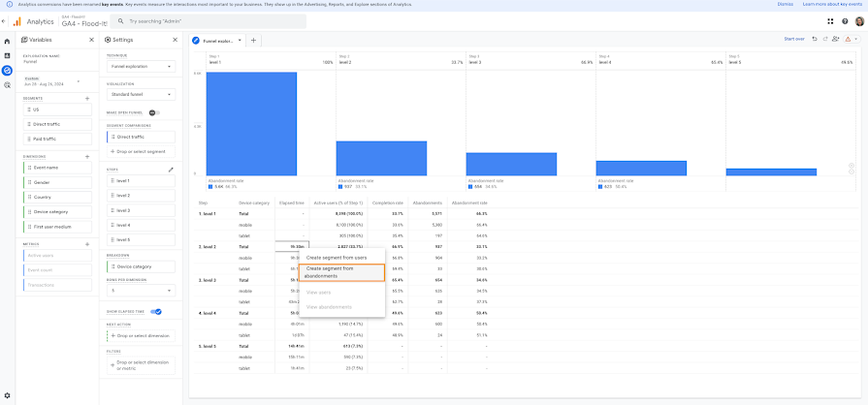Click the Abandonments column header
Viewport: 868px width, 405px height.
pyautogui.click(x=428, y=203)
